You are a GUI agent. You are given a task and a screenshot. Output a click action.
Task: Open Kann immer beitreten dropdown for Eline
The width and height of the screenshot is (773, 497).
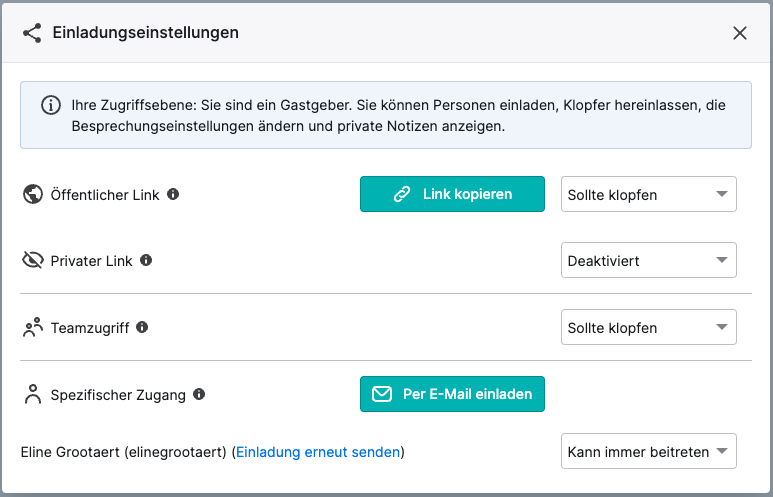[x=649, y=451]
